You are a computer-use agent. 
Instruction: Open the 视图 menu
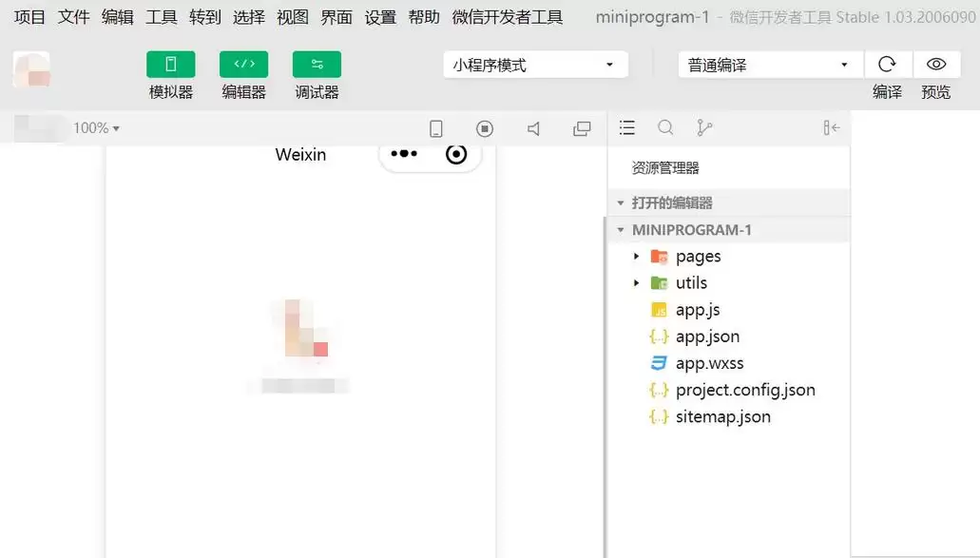pos(293,17)
